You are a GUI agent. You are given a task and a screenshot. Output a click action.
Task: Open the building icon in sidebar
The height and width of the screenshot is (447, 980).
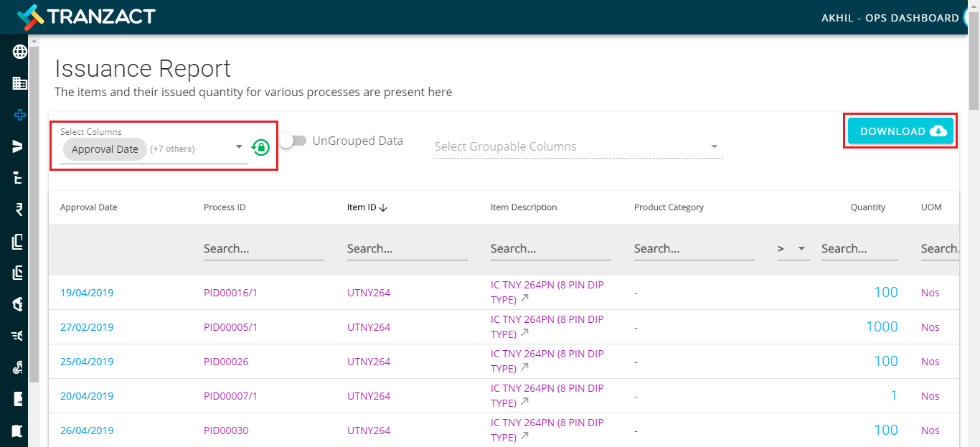19,83
